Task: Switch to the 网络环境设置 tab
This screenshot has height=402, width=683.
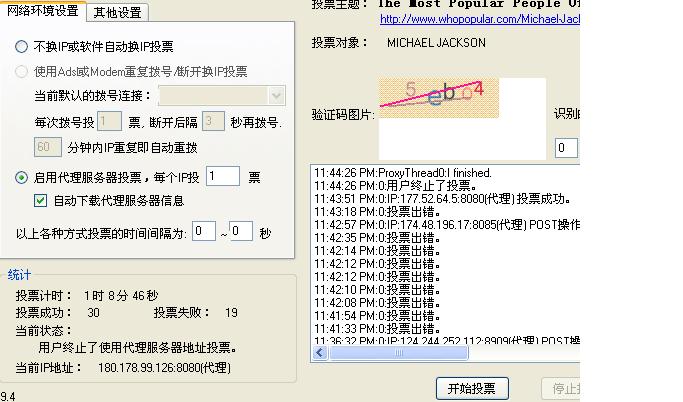Action: coord(42,11)
